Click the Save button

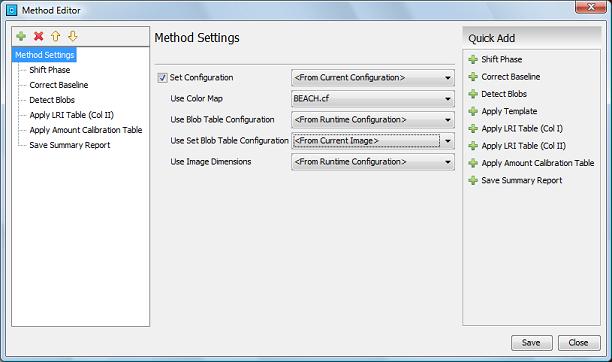pyautogui.click(x=532, y=343)
